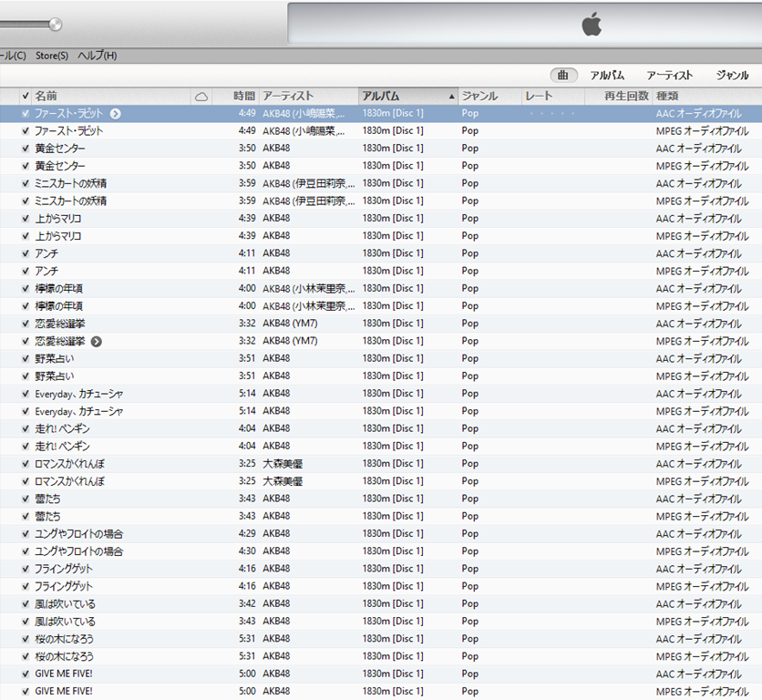Toggle checkbox for MPEG track アンチ
Screen dimensions: 762x700
26,271
